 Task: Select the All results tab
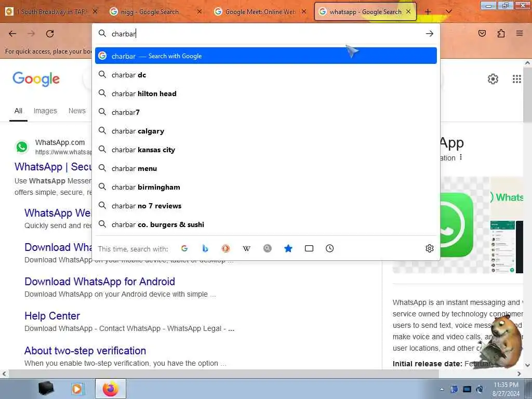pyautogui.click(x=18, y=111)
